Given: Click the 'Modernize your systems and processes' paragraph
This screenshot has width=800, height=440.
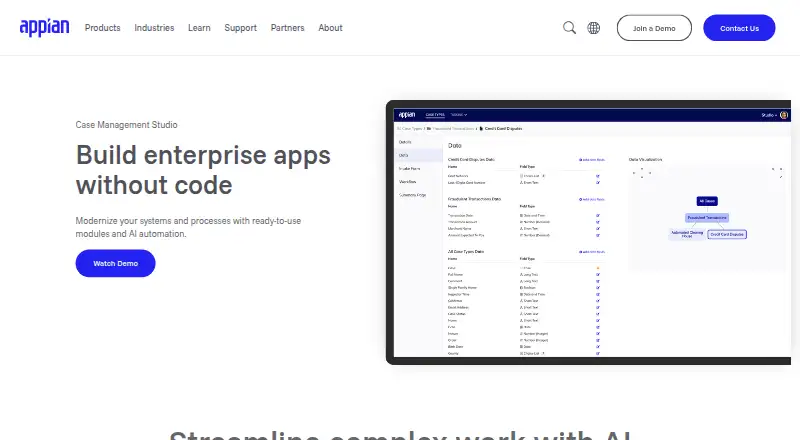Looking at the screenshot, I should [x=188, y=227].
